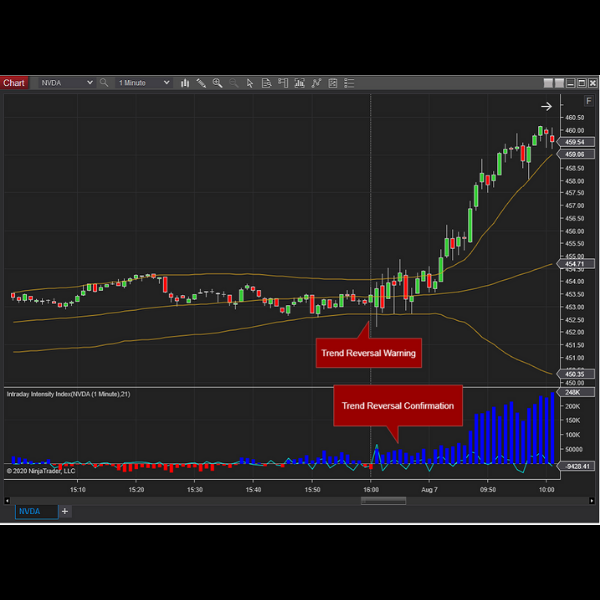This screenshot has height=600, width=600.
Task: Add a new tab with plus button
Action: [x=65, y=511]
